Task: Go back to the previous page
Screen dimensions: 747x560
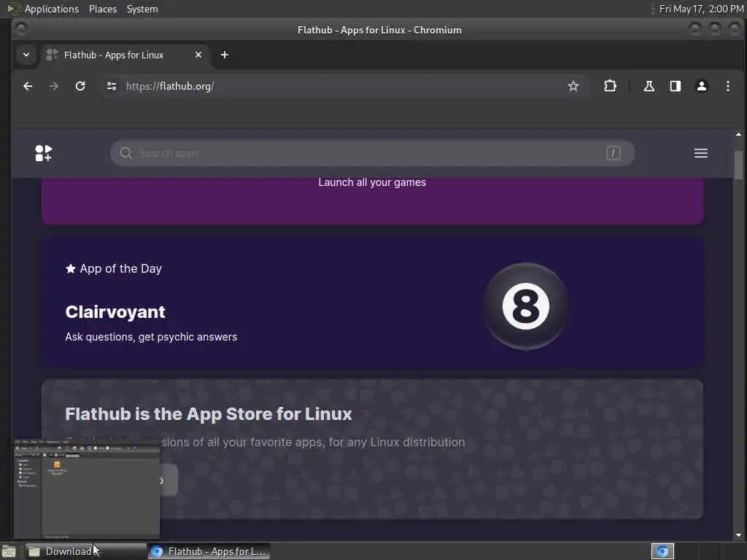Action: click(28, 86)
